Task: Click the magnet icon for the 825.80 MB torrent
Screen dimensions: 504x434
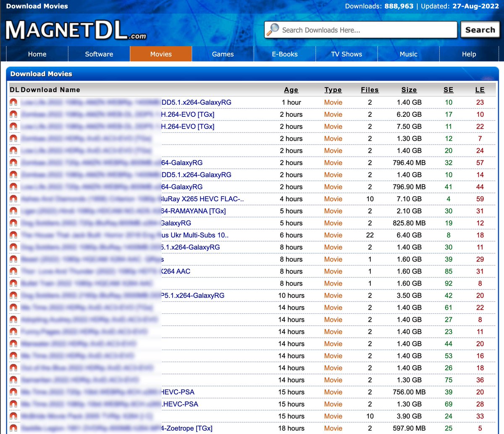Action: pyautogui.click(x=13, y=223)
